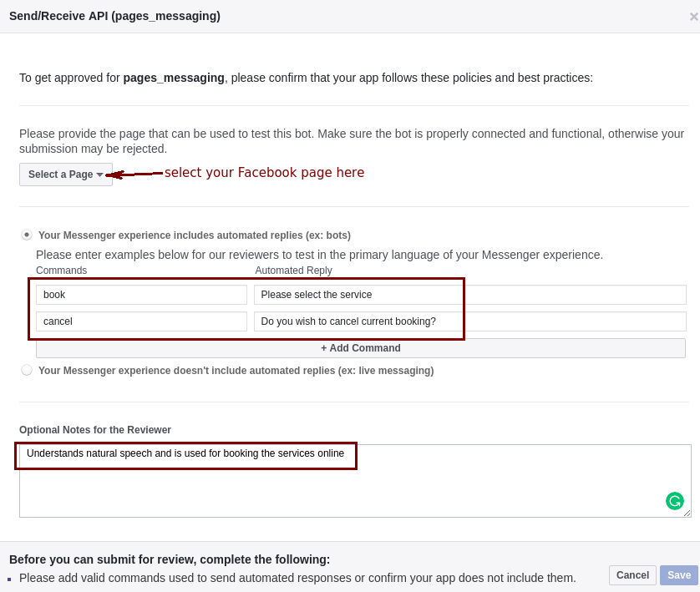Click the dialog title 'Send/Receive API (pages_messaging)'

click(x=114, y=16)
